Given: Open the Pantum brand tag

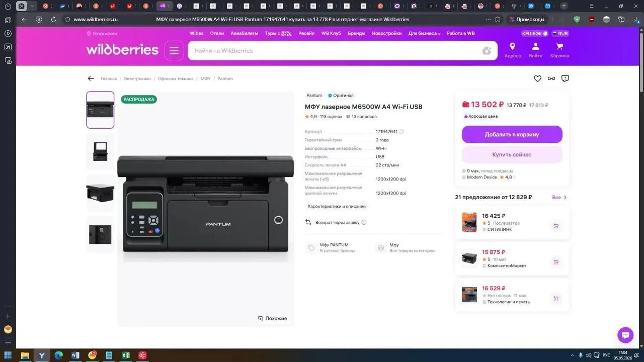Looking at the screenshot, I should [x=314, y=96].
